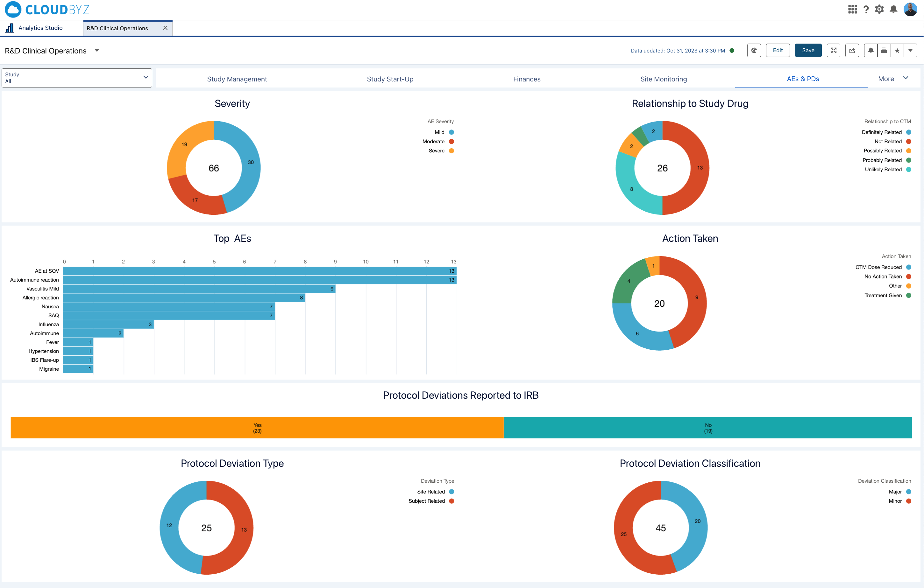The image size is (924, 588).
Task: Switch to the Study Management tab
Action: pos(237,79)
